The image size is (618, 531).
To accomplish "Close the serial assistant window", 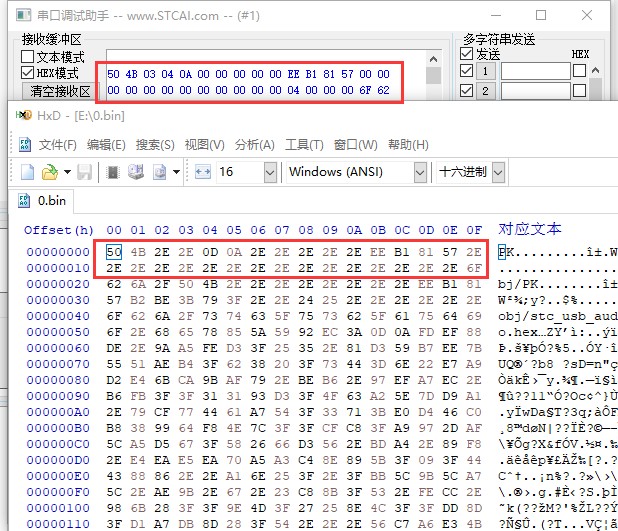I will pyautogui.click(x=587, y=15).
